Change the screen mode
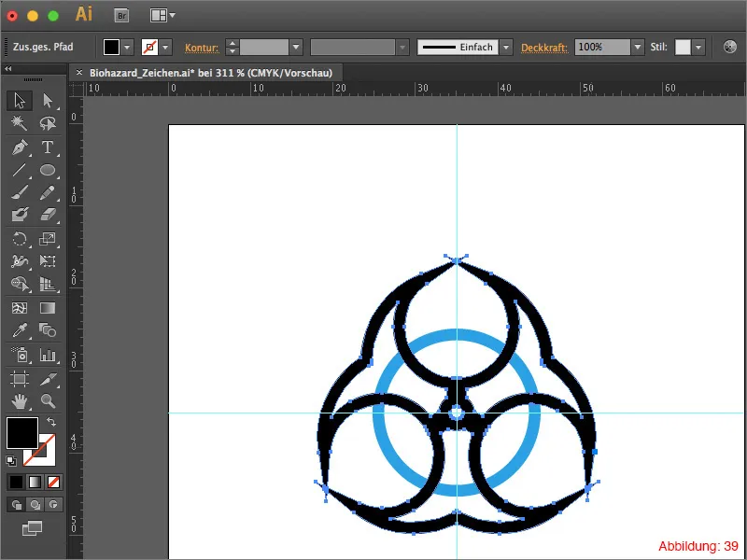 point(32,527)
